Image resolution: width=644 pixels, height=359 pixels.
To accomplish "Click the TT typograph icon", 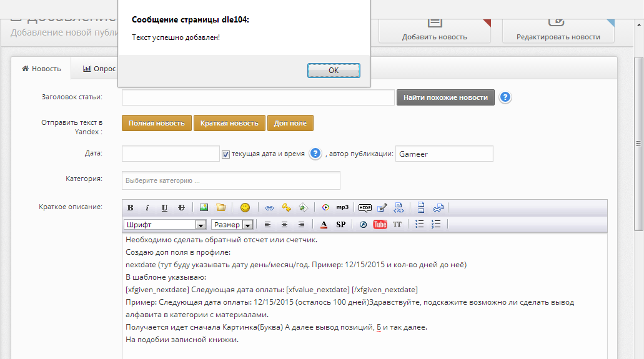I will coord(397,224).
